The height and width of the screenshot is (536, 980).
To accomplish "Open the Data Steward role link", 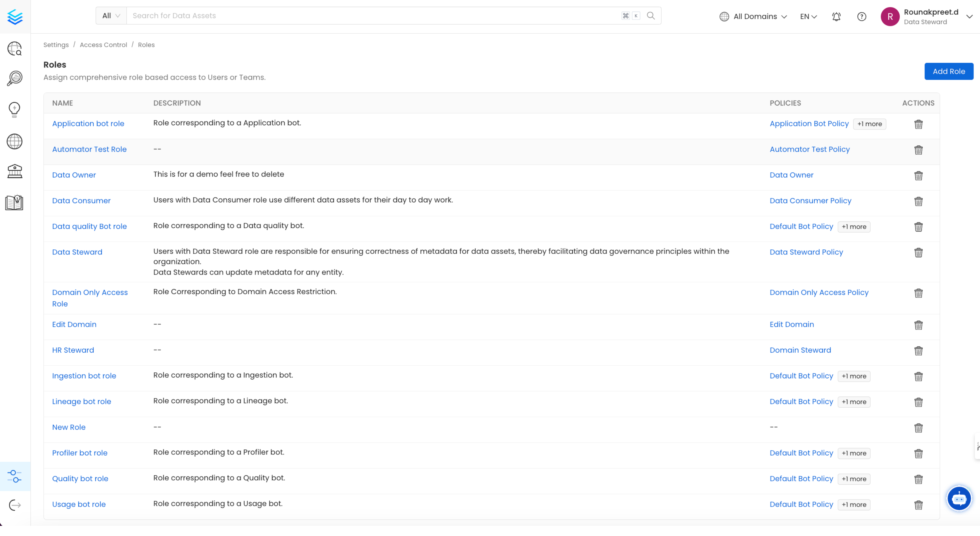I will click(77, 252).
